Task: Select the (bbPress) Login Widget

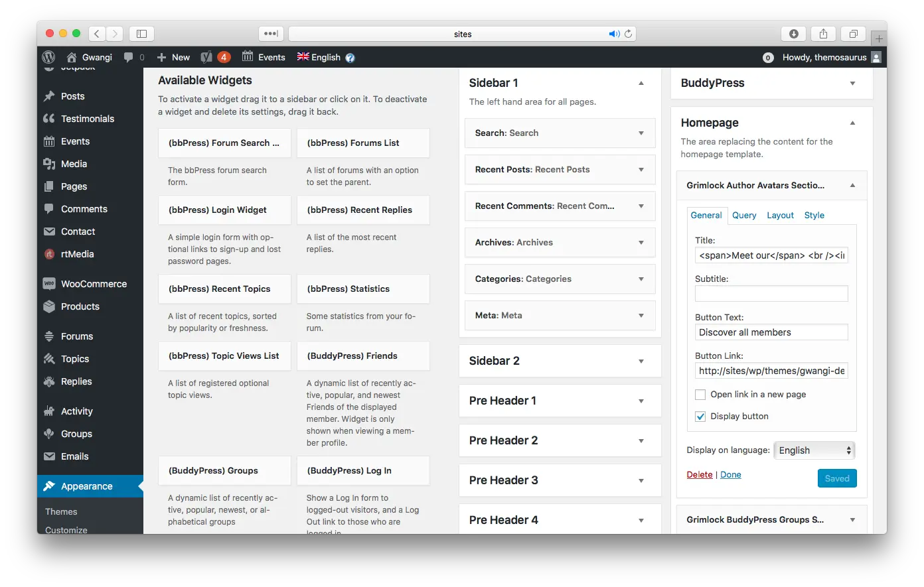Action: coord(224,210)
